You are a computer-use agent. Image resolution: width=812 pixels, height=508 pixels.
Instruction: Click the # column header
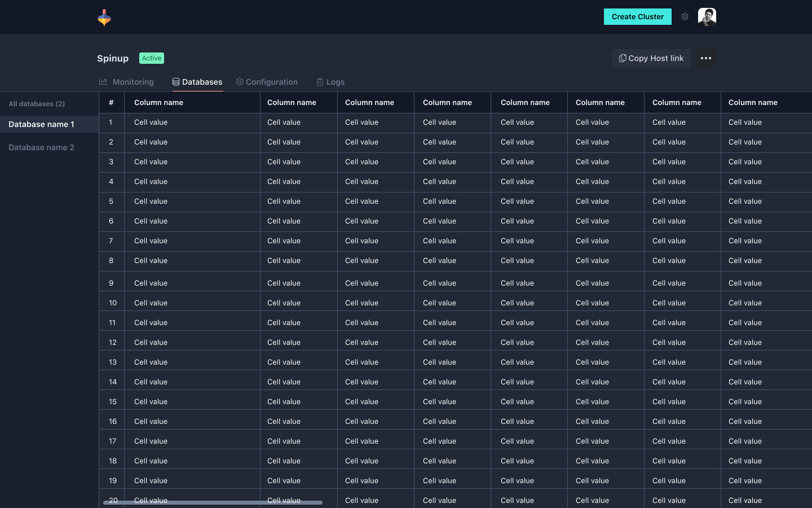(x=111, y=103)
